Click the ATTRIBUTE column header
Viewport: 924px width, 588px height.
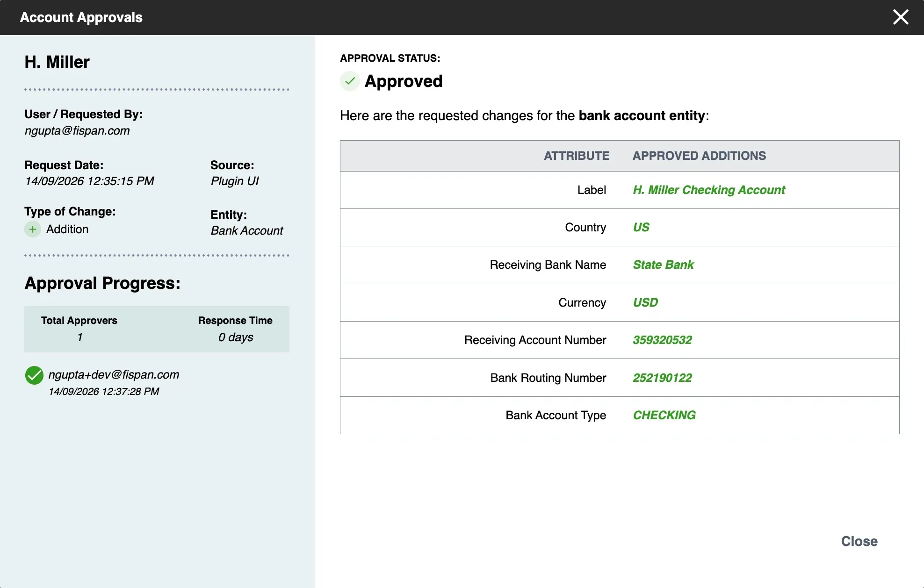577,156
